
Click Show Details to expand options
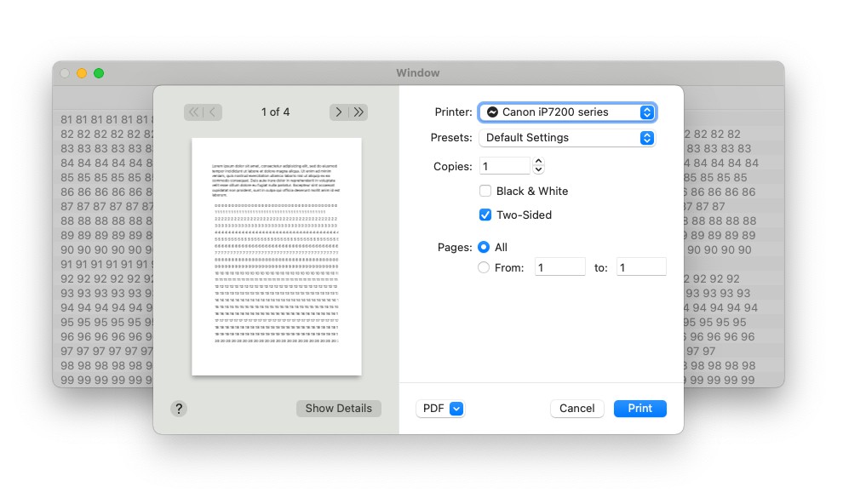coord(338,409)
